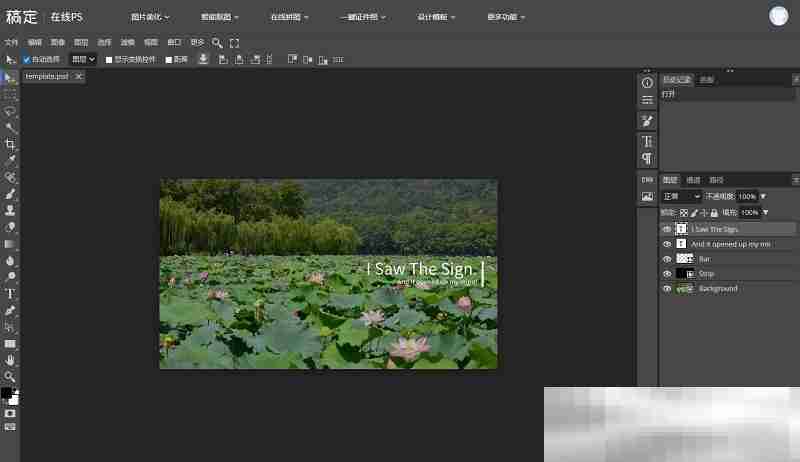Select the Pen tool
This screenshot has height=462, width=800.
9,310
